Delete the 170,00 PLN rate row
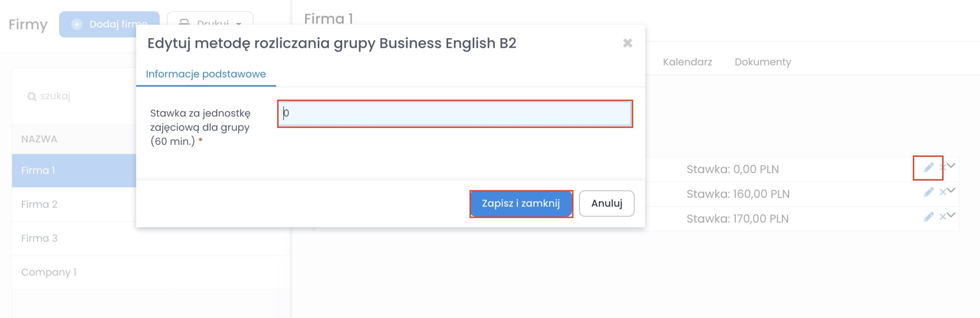Viewport: 980px width, 318px height. (x=942, y=217)
